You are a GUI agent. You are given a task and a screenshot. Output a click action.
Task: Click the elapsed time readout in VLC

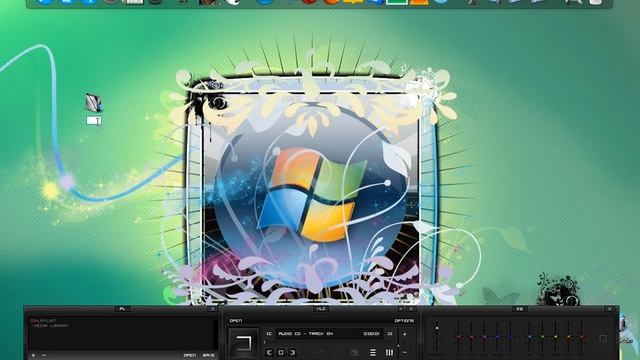point(371,334)
